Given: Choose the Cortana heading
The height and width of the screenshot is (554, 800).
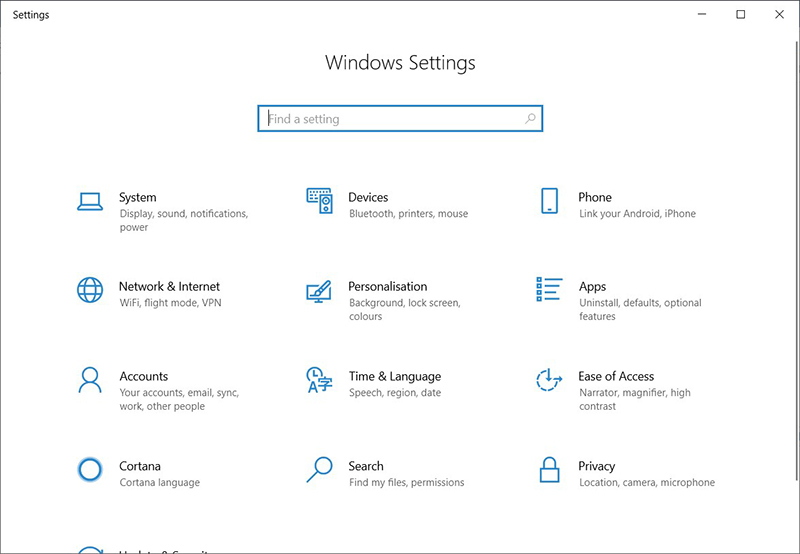Looking at the screenshot, I should point(140,466).
